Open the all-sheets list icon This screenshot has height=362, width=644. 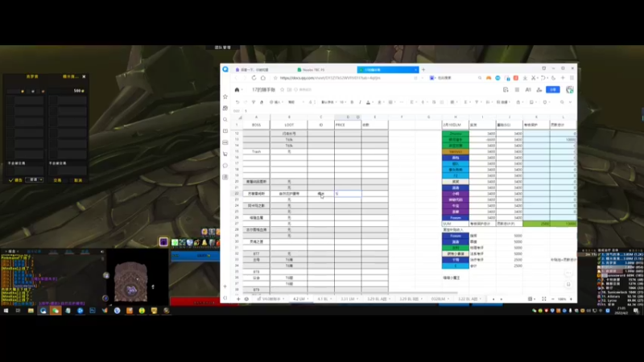[246, 298]
